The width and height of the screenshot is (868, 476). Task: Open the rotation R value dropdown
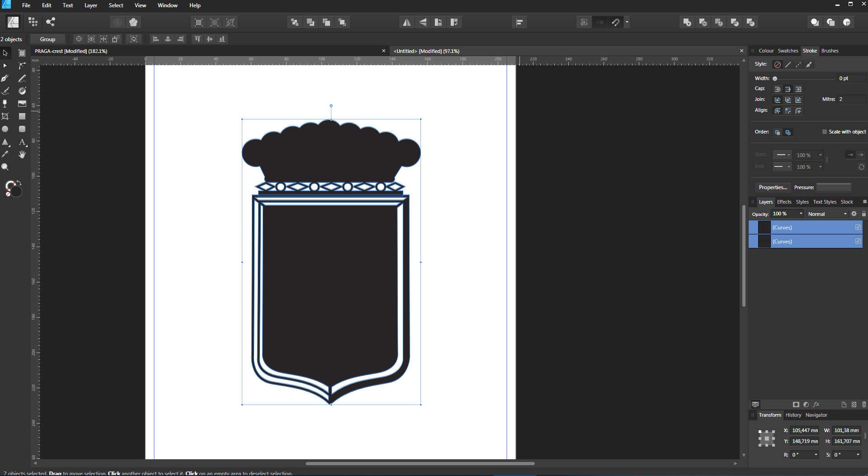click(816, 455)
